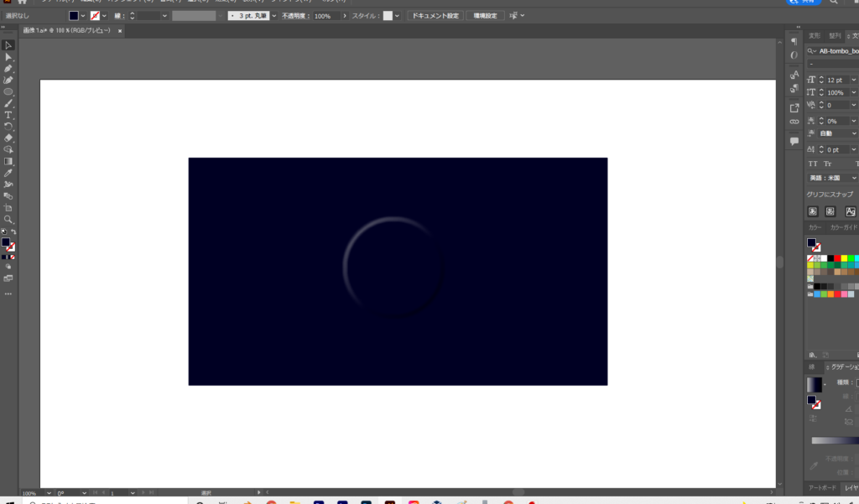This screenshot has height=504, width=859.
Task: Open the stroke weight dropdown
Action: point(164,16)
